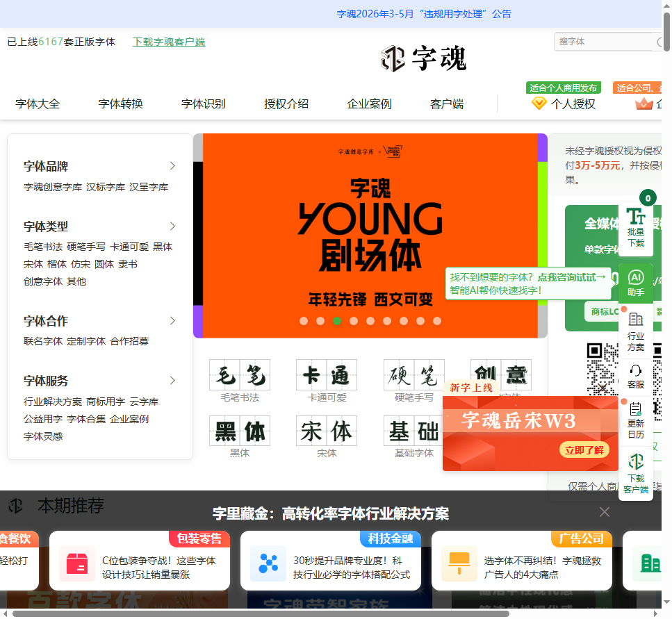Select the 创意 font category tile

(x=501, y=375)
